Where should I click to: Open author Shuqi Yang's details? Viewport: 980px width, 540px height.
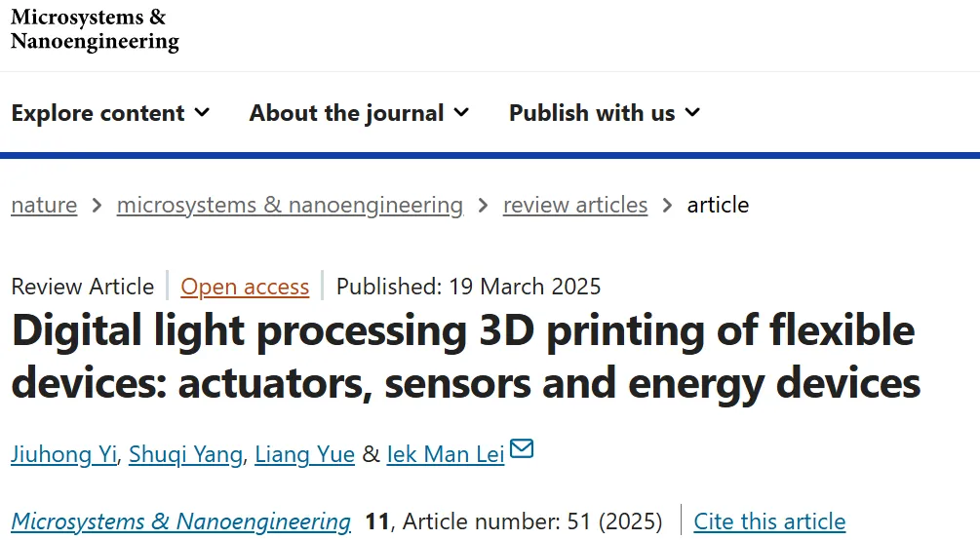184,454
